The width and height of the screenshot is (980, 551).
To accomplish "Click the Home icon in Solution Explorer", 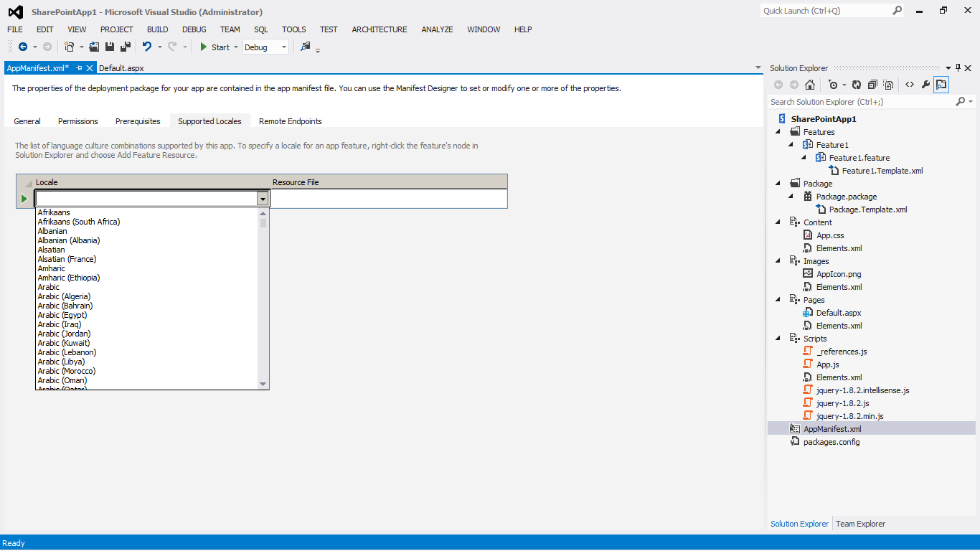I will tap(810, 85).
